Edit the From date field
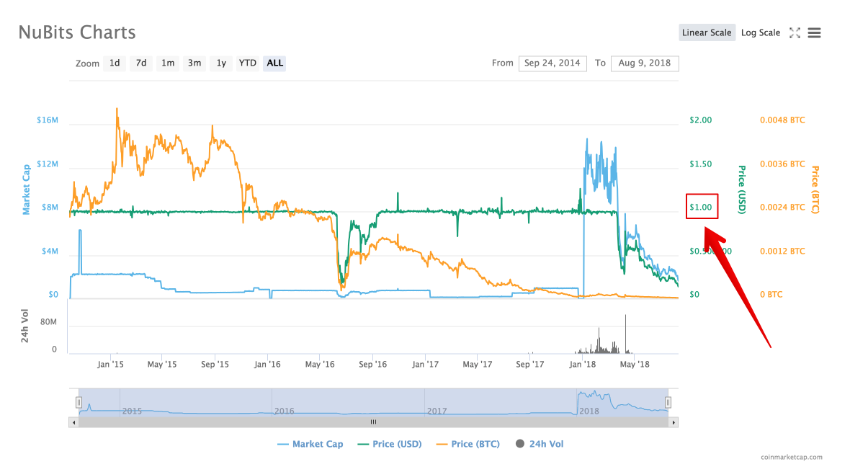Viewport: 868px width, 472px height. 552,63
